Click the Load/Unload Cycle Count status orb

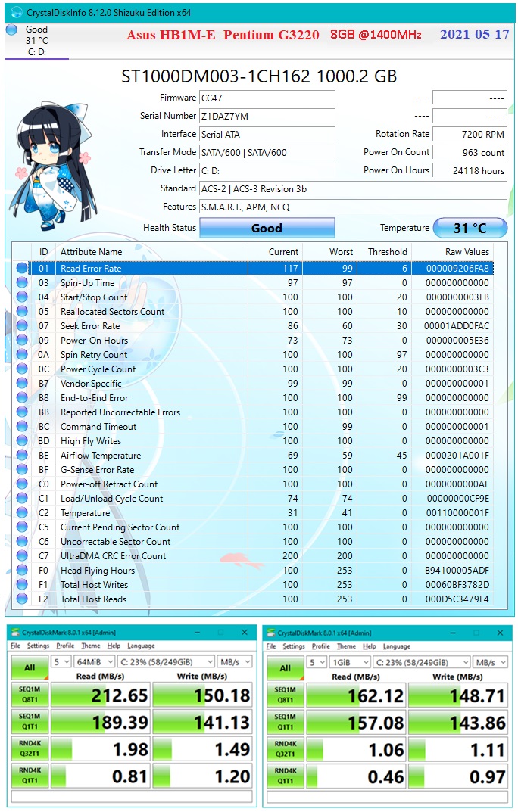22,498
